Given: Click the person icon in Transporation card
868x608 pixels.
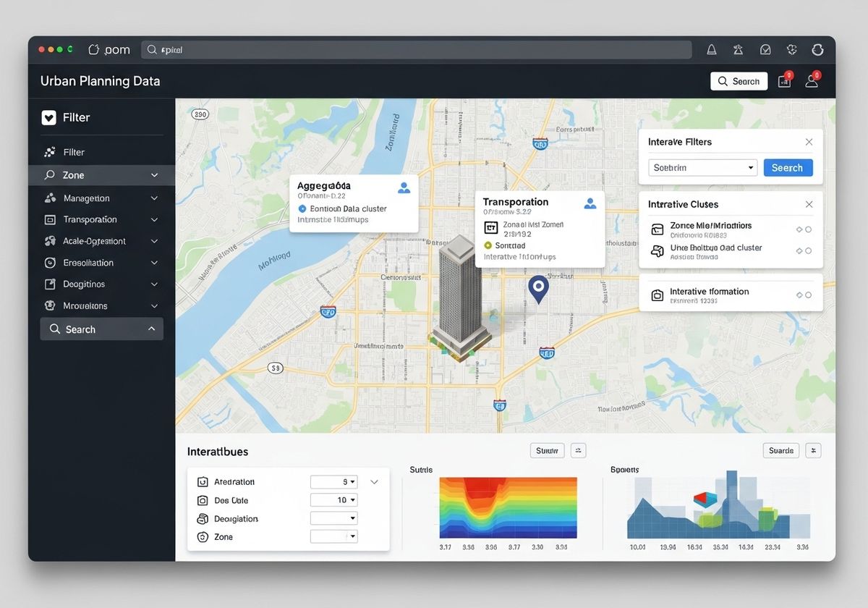Looking at the screenshot, I should click(590, 203).
